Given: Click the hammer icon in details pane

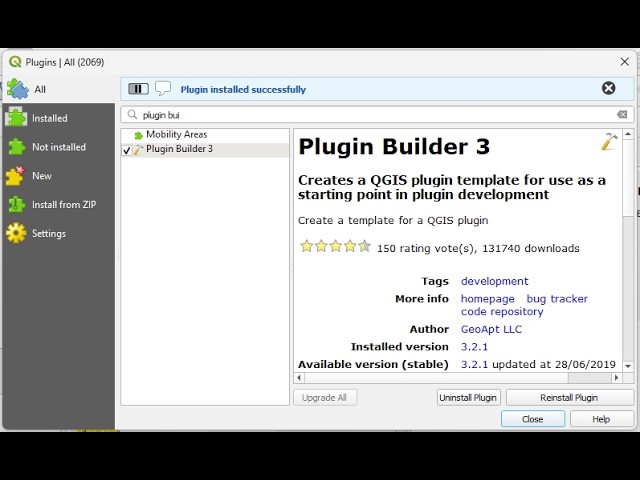Looking at the screenshot, I should click(x=609, y=141).
